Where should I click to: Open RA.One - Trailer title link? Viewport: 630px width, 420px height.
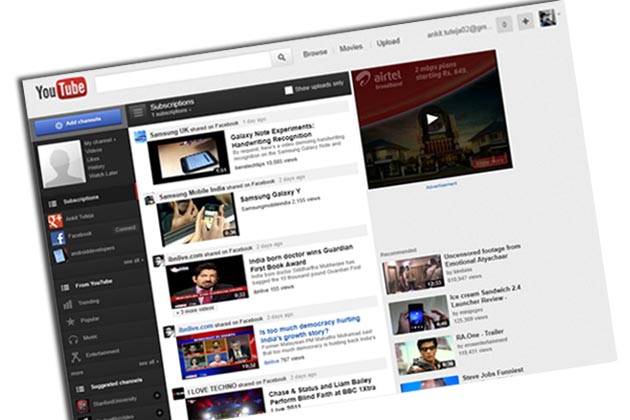point(479,334)
